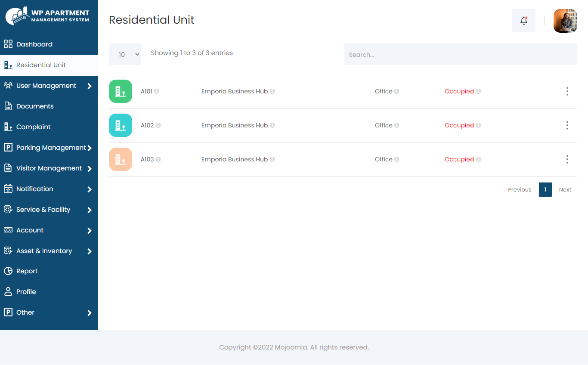Click info icon beside A101 building name
This screenshot has width=588, height=365.
pos(272,91)
